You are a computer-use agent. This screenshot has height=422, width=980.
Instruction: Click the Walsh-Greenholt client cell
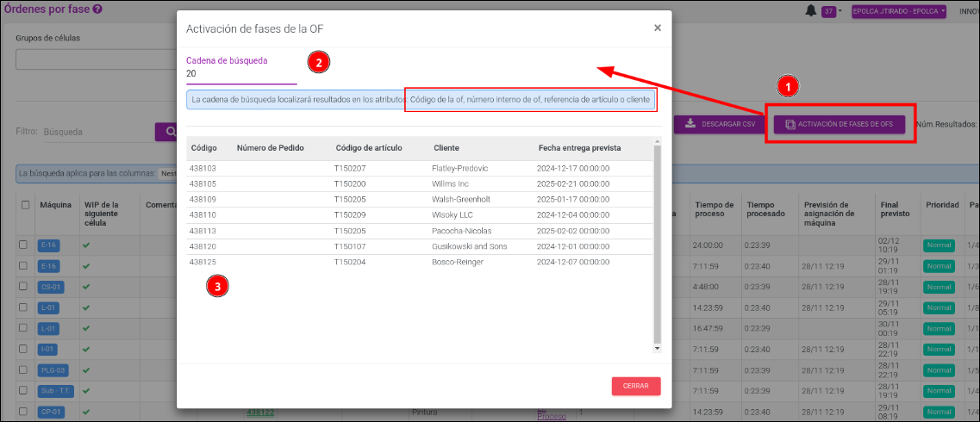point(460,200)
